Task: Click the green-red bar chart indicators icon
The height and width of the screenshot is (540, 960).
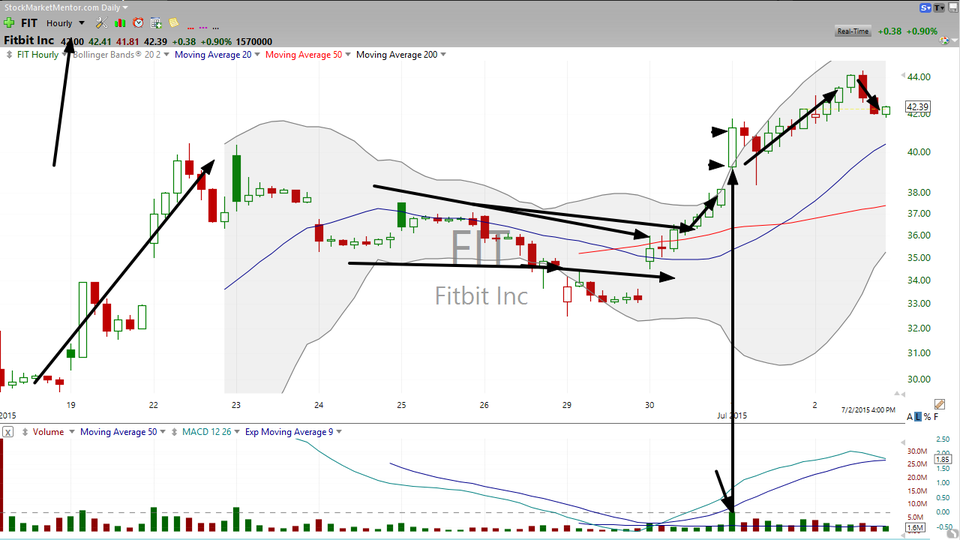Action: click(120, 23)
